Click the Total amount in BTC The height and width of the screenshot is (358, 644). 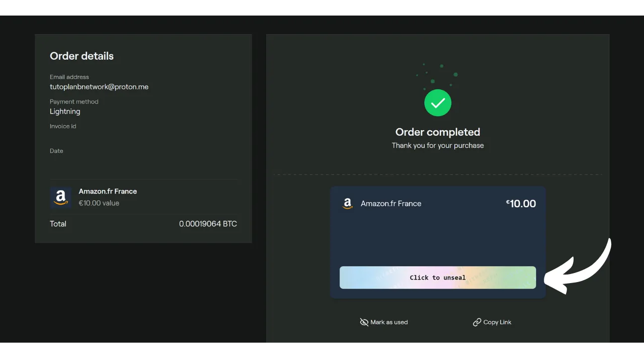click(208, 223)
